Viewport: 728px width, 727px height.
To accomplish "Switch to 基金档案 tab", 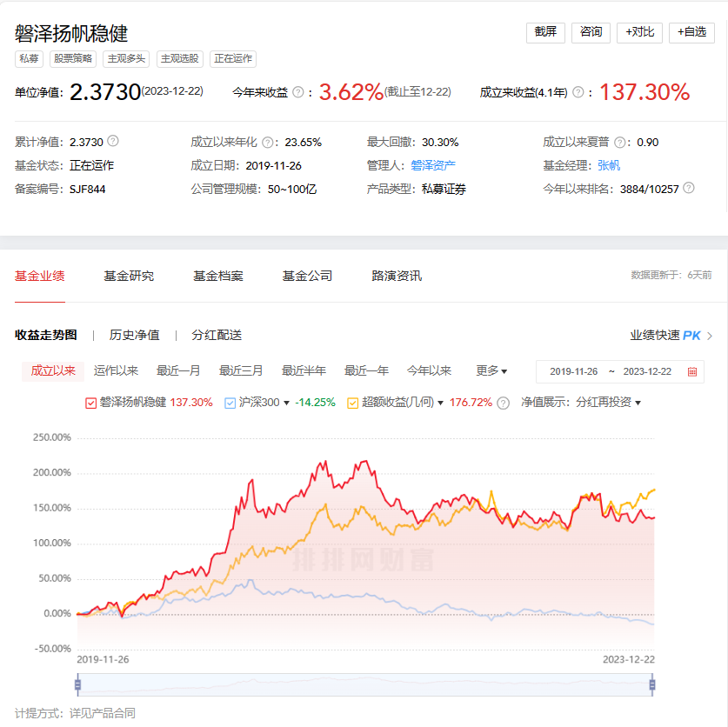I will pyautogui.click(x=218, y=277).
